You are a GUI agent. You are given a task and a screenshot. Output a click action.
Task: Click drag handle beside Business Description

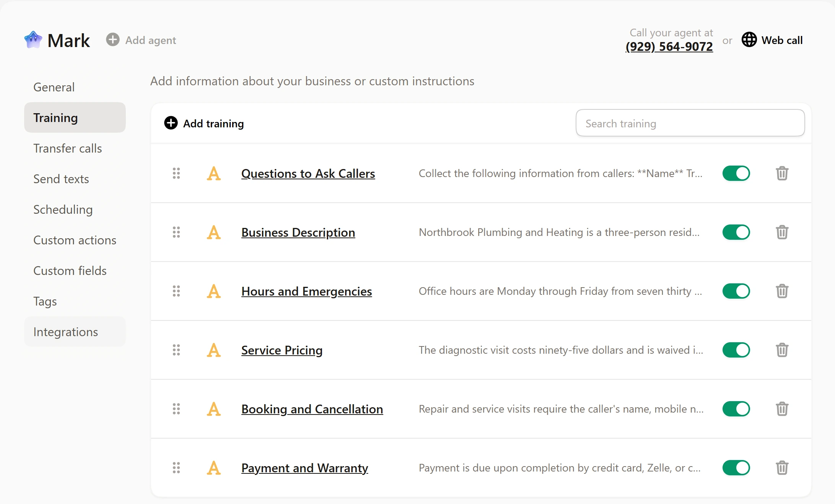pyautogui.click(x=176, y=232)
